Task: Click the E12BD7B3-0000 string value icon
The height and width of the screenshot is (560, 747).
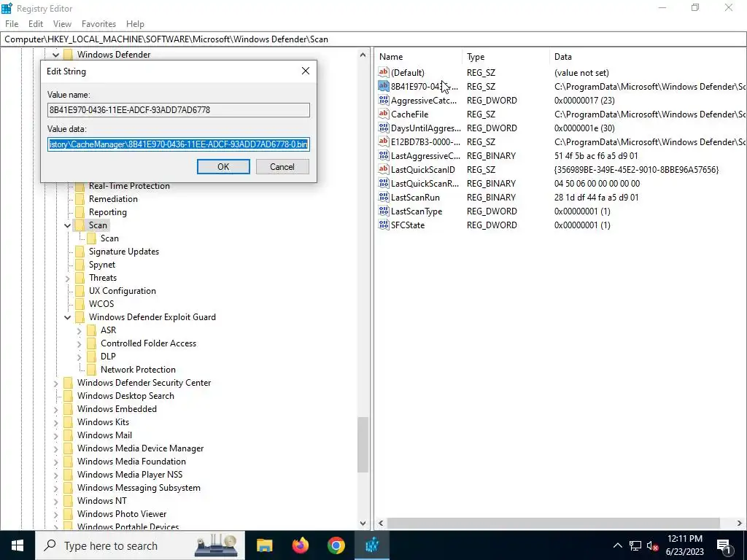Action: click(x=384, y=141)
